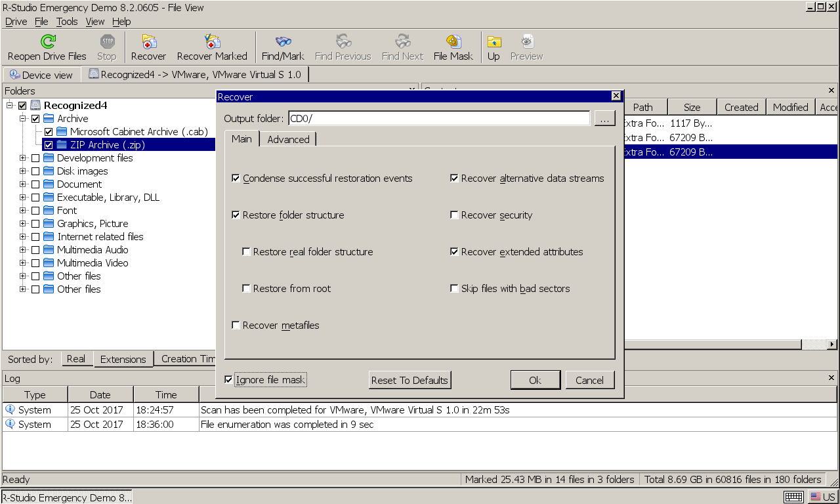Enable Skip files with bad sectors

point(454,288)
